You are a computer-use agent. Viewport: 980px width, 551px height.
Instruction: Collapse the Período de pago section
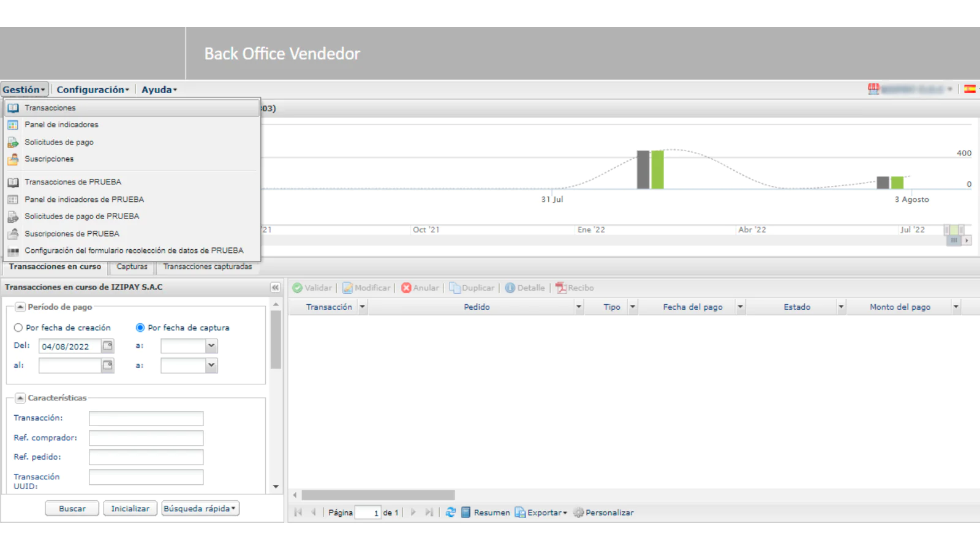[20, 307]
